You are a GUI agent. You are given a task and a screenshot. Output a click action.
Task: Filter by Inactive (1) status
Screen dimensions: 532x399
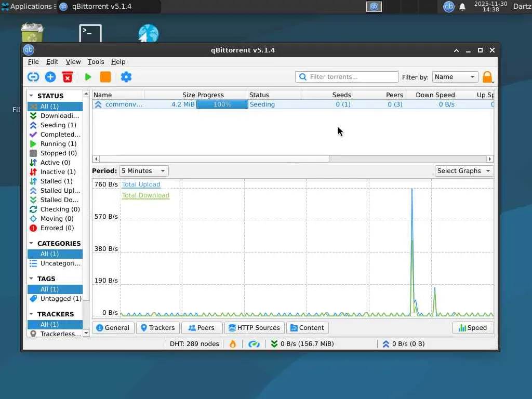55,172
